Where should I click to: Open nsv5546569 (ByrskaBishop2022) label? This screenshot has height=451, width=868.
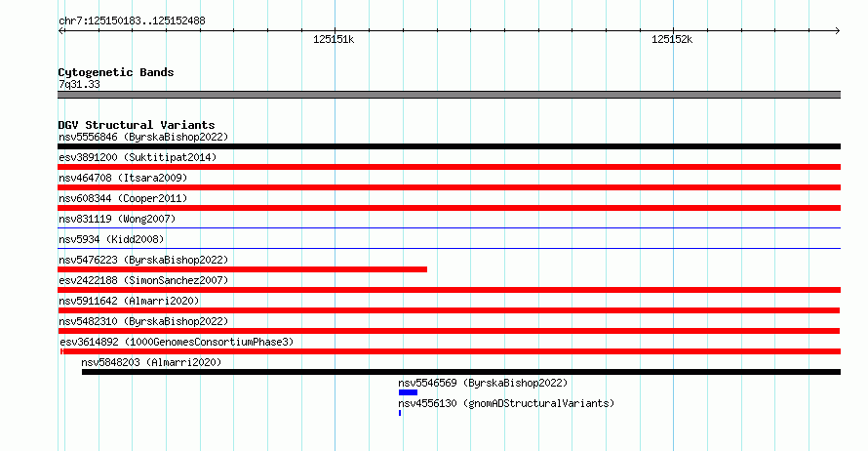coord(483,383)
